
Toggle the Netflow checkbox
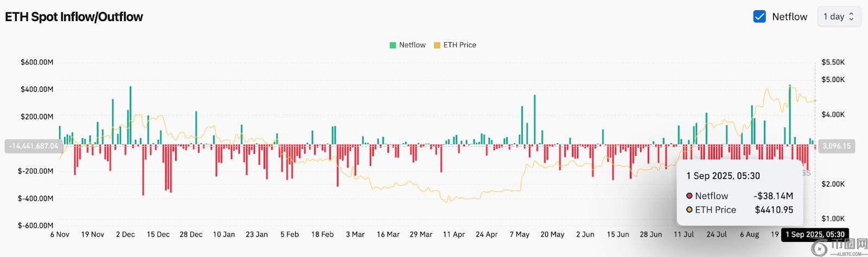point(759,17)
